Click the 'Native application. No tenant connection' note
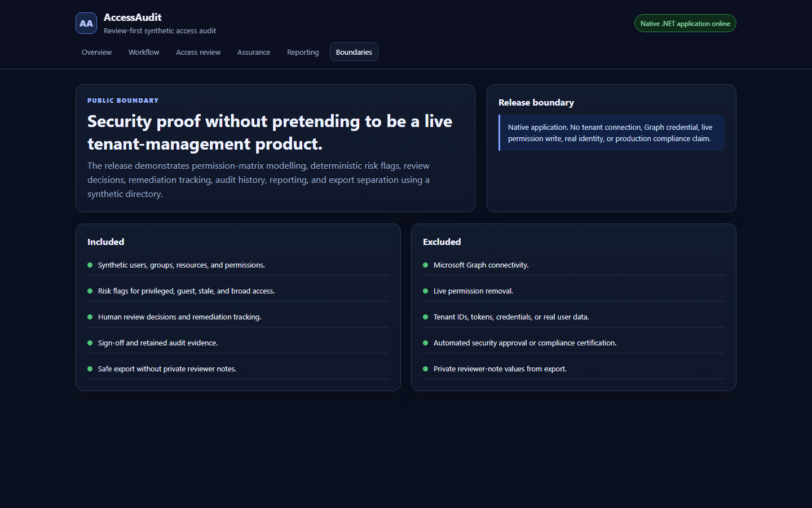 tap(611, 133)
